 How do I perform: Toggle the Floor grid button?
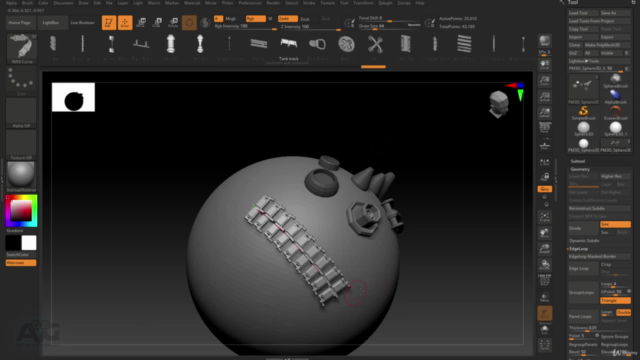coord(544,145)
